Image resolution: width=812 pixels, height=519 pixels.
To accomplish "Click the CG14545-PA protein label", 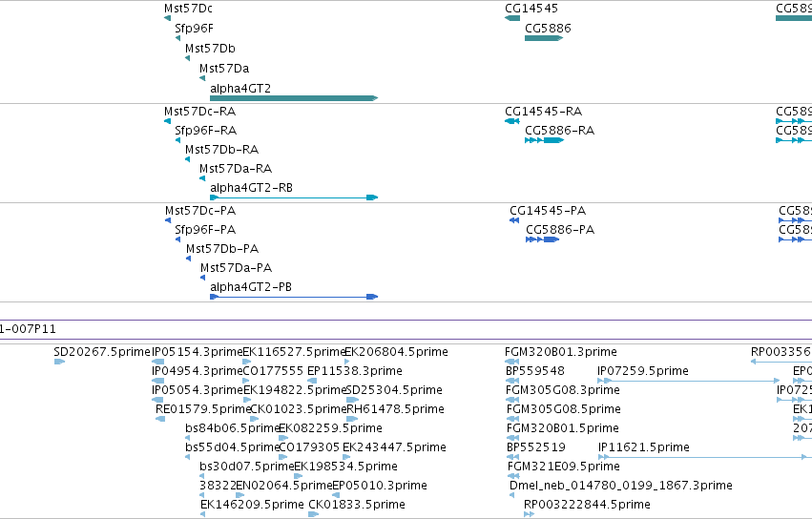I will coord(548,211).
